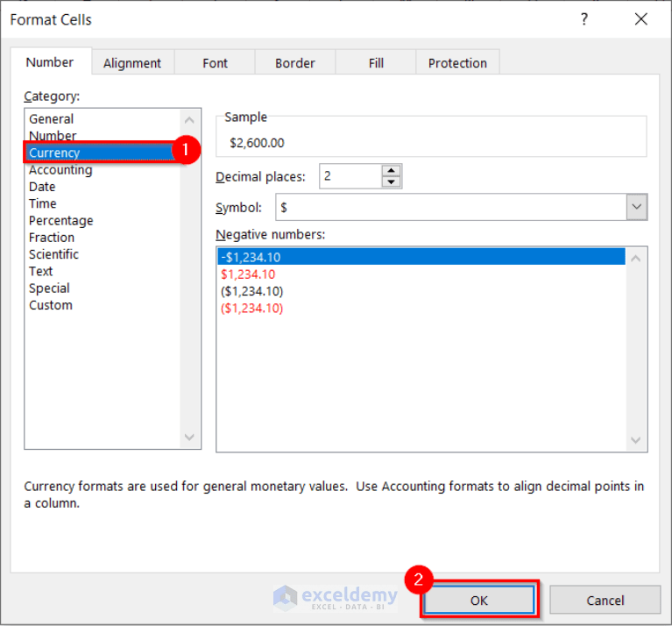This screenshot has height=626, width=672.
Task: Confirm with the OK button
Action: coord(478,600)
